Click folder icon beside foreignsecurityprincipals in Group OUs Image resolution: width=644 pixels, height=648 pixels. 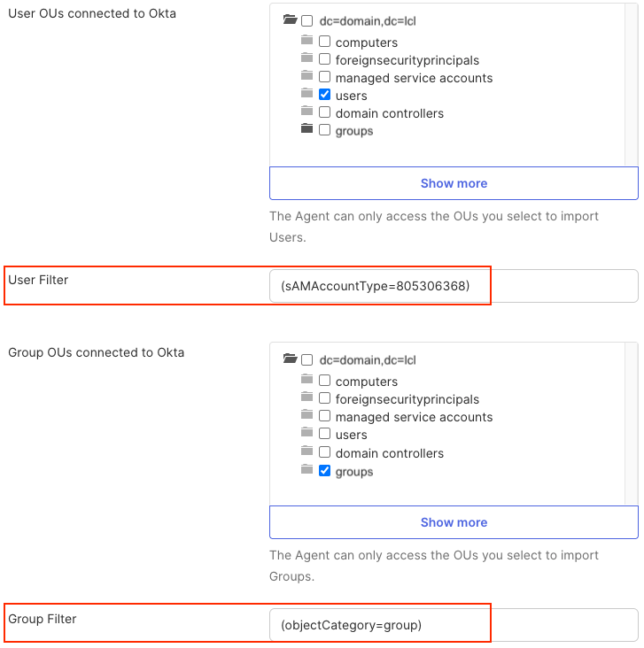pyautogui.click(x=306, y=398)
